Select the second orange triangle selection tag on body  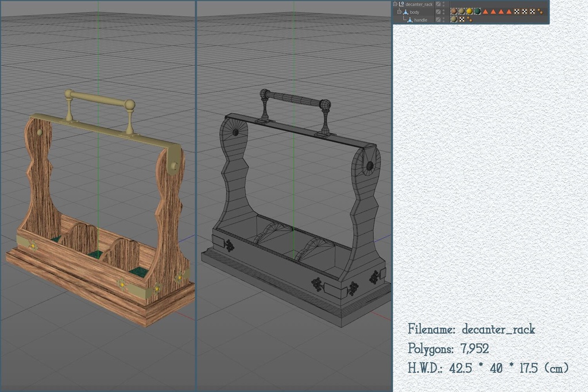(x=493, y=11)
